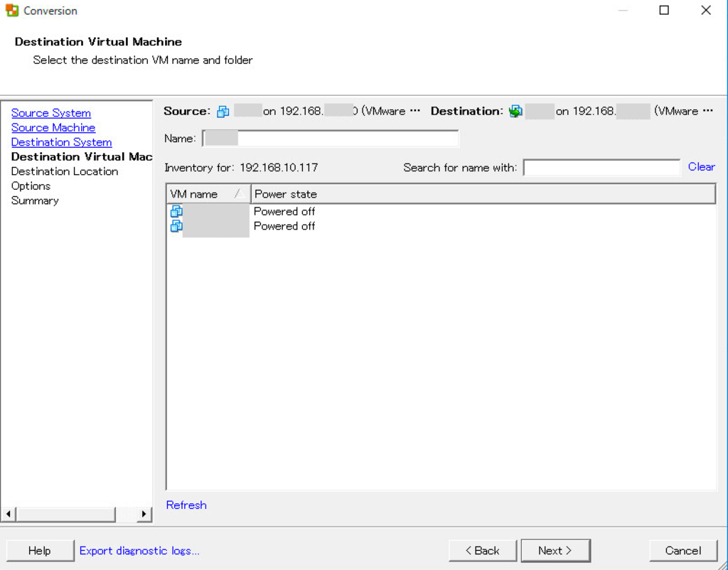Click the second row's Powered off state

click(x=284, y=226)
